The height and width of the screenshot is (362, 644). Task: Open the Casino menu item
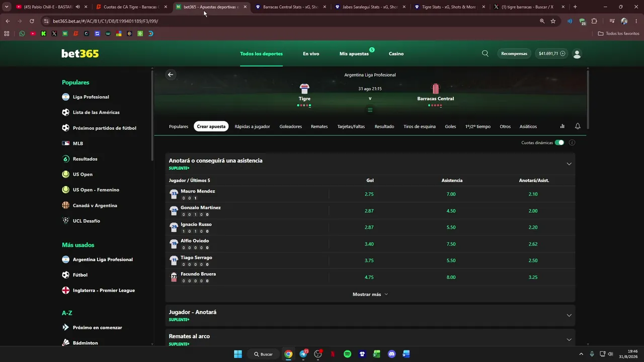(x=396, y=54)
